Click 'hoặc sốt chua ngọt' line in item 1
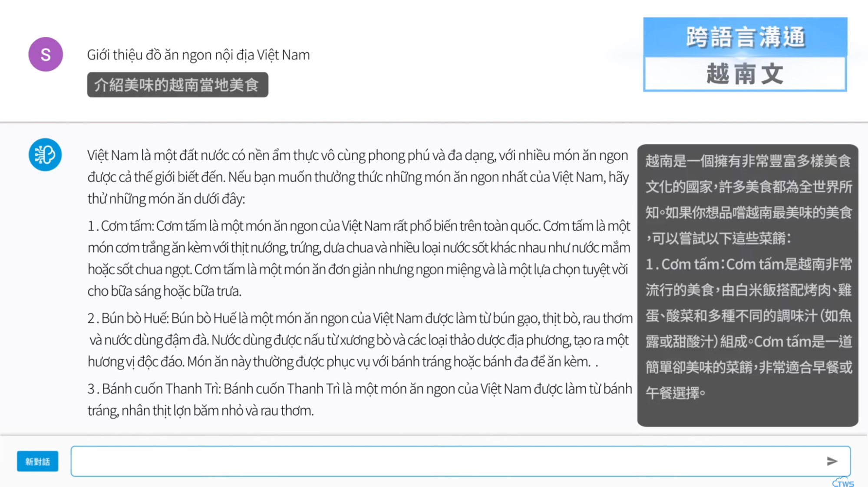The height and width of the screenshot is (487, 868). (141, 270)
